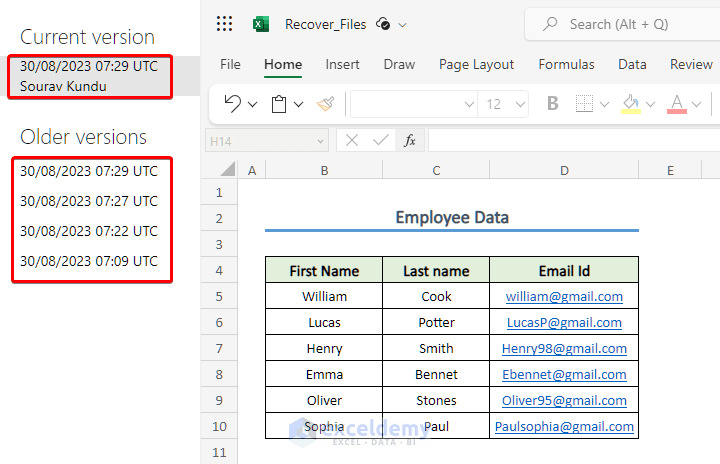Click the fx insert function icon
Screen dimensions: 720x464
point(410,141)
